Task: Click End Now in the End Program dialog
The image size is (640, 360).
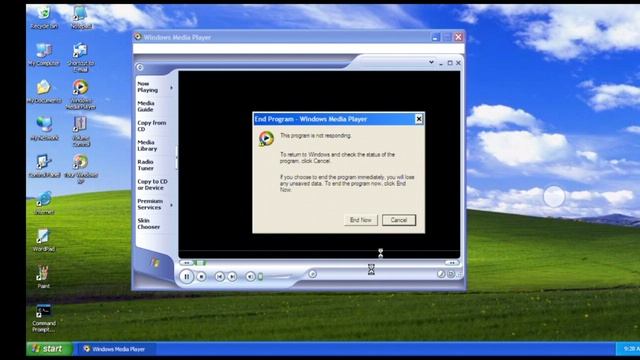Action: tap(361, 220)
